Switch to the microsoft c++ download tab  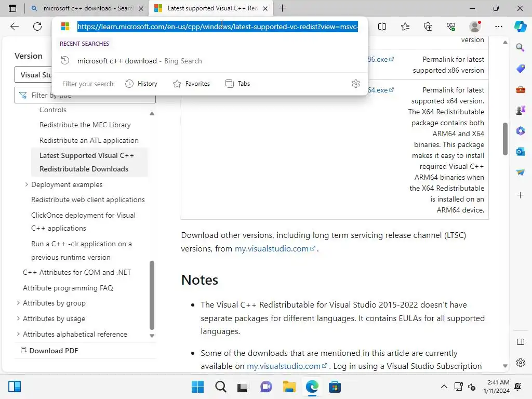(x=87, y=8)
